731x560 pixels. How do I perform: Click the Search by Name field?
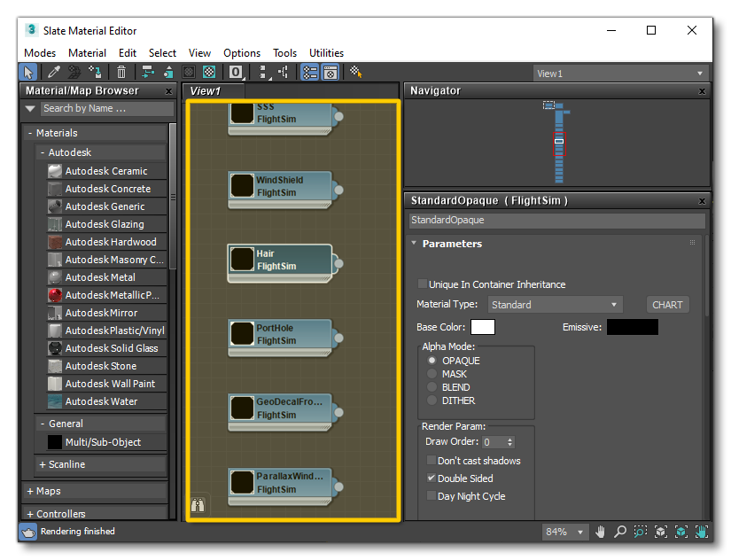[105, 108]
